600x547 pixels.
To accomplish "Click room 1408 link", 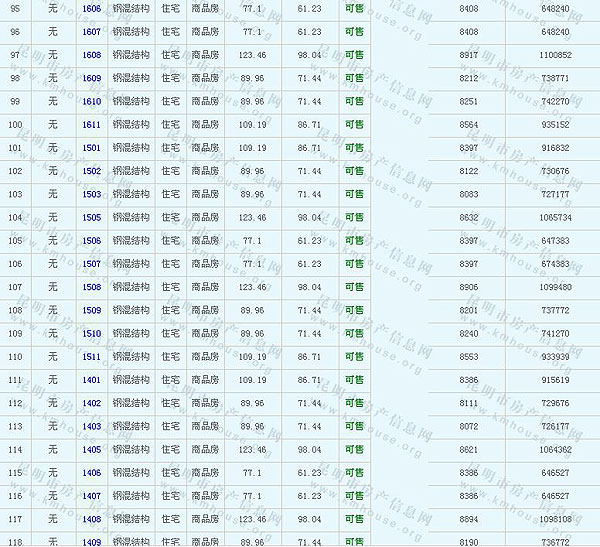I will coord(91,519).
